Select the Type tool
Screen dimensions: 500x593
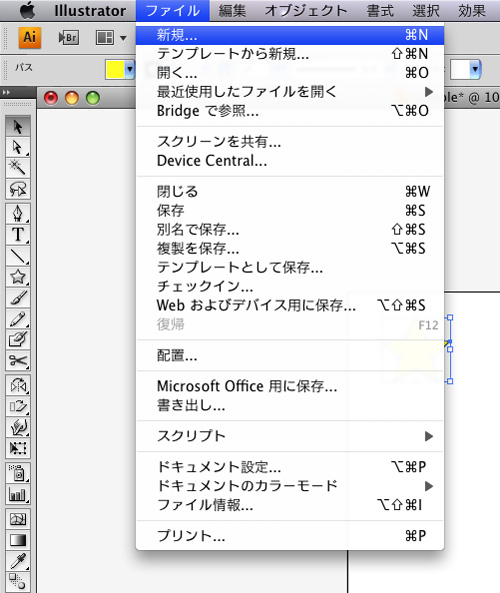18,235
